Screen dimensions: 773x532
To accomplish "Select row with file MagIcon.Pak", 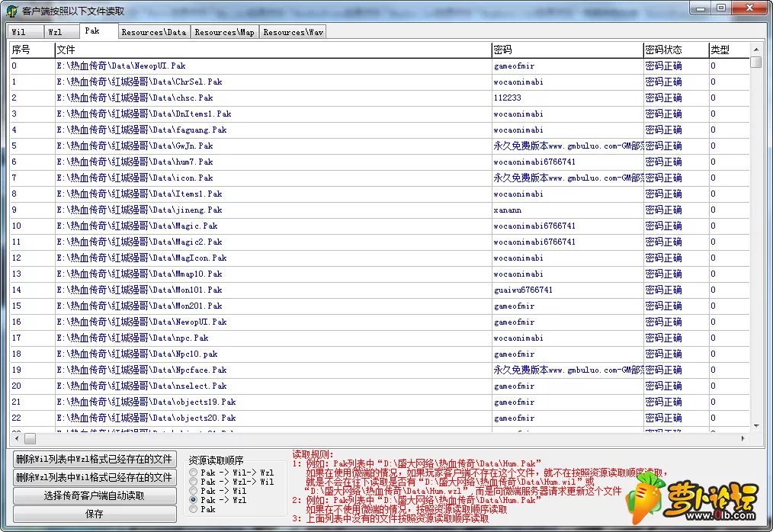I will (x=380, y=258).
